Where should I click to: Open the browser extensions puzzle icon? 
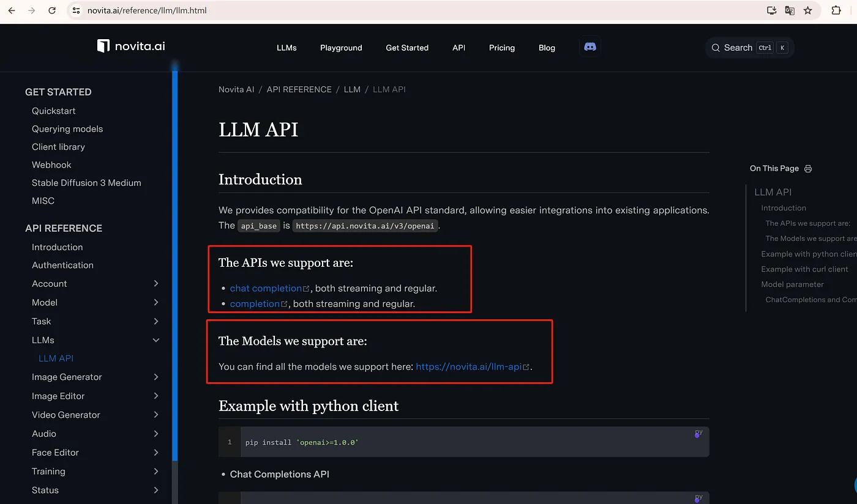click(x=836, y=10)
